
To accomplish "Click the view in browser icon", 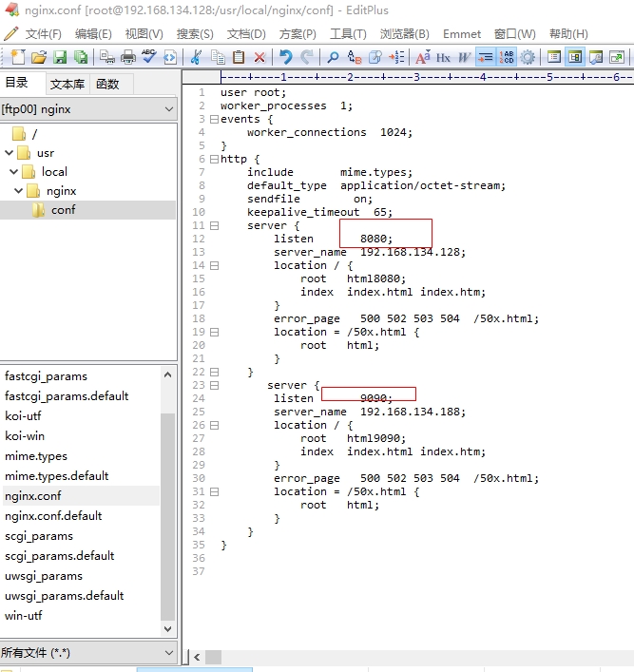I will 170,57.
